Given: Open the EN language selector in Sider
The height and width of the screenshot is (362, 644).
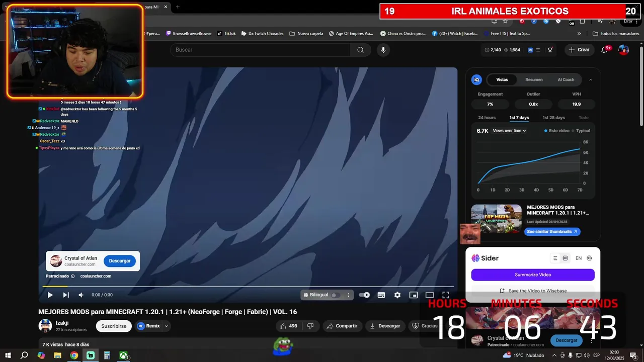Looking at the screenshot, I should tap(579, 258).
